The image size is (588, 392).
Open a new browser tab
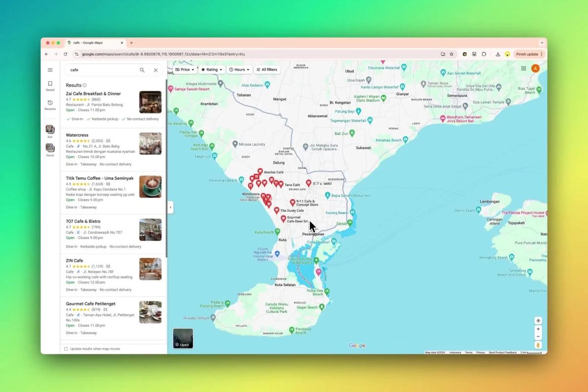point(131,43)
